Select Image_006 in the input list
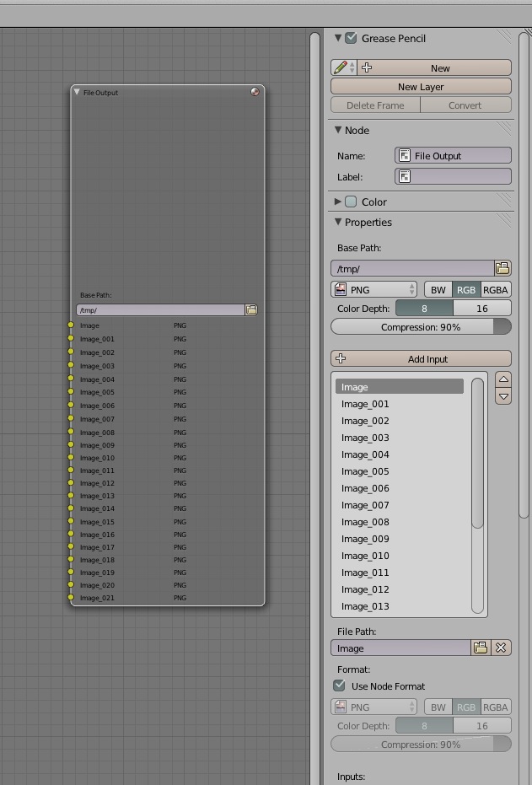532x785 pixels. coord(400,488)
